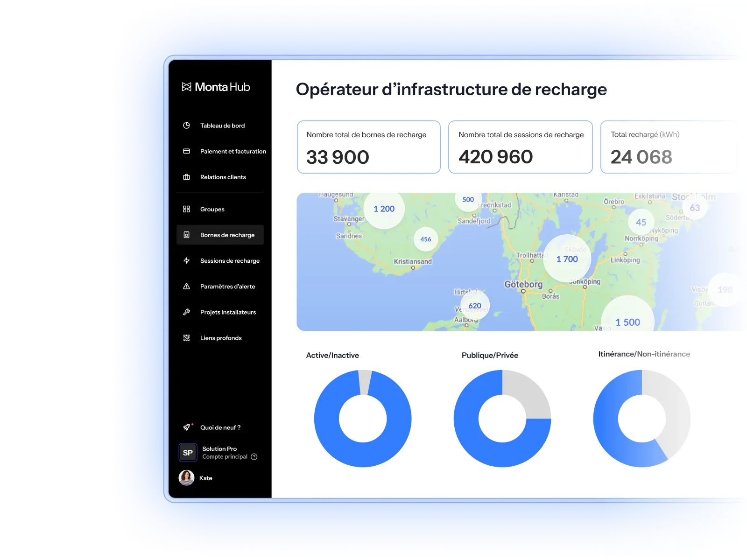Screen dimensions: 747x560
Task: Click the 45 map cluster near Nyköping
Action: pyautogui.click(x=641, y=223)
